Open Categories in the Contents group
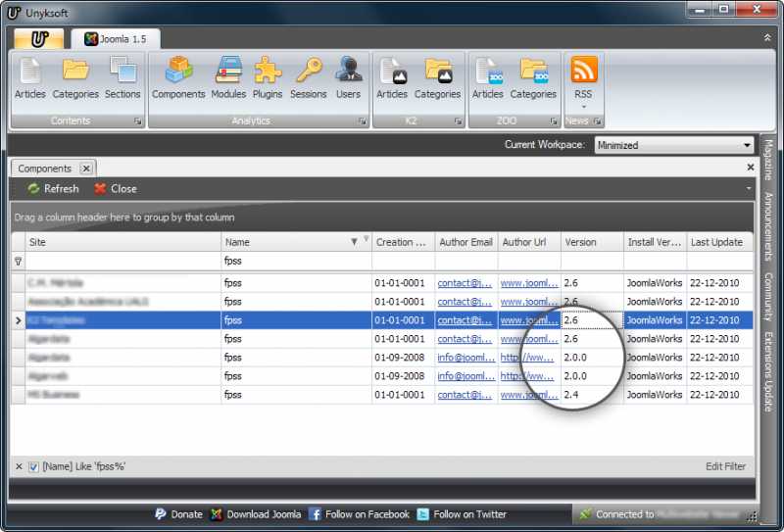This screenshot has width=784, height=532. tap(75, 78)
